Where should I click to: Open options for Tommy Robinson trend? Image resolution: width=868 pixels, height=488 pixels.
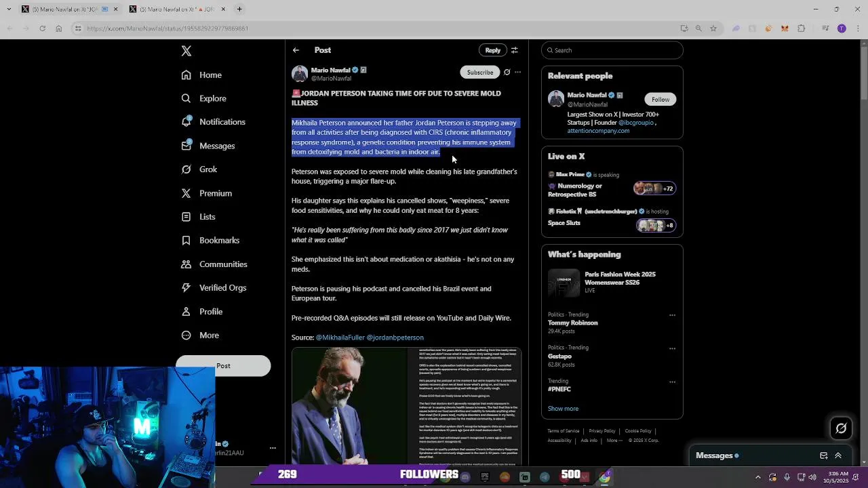(672, 315)
